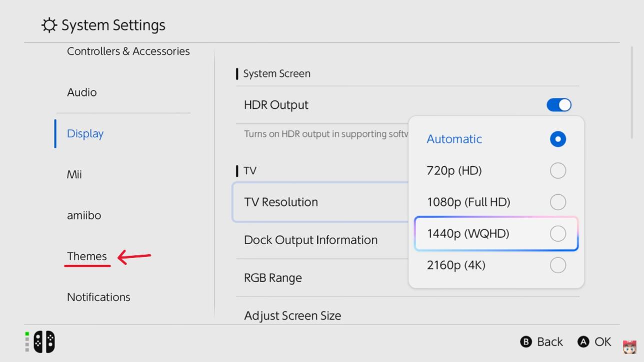
Task: Choose 1080p (Full HD) resolution
Action: point(557,202)
